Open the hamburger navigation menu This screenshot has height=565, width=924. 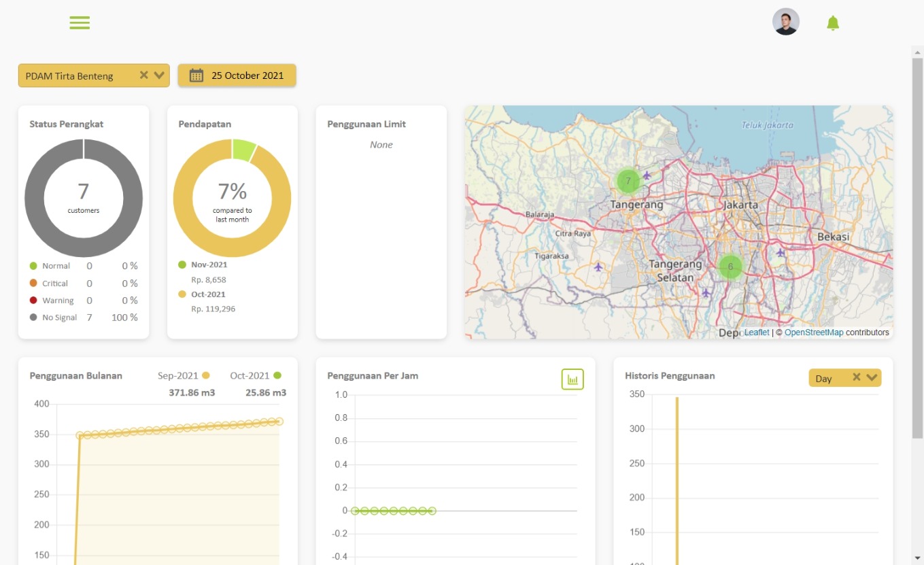click(80, 22)
